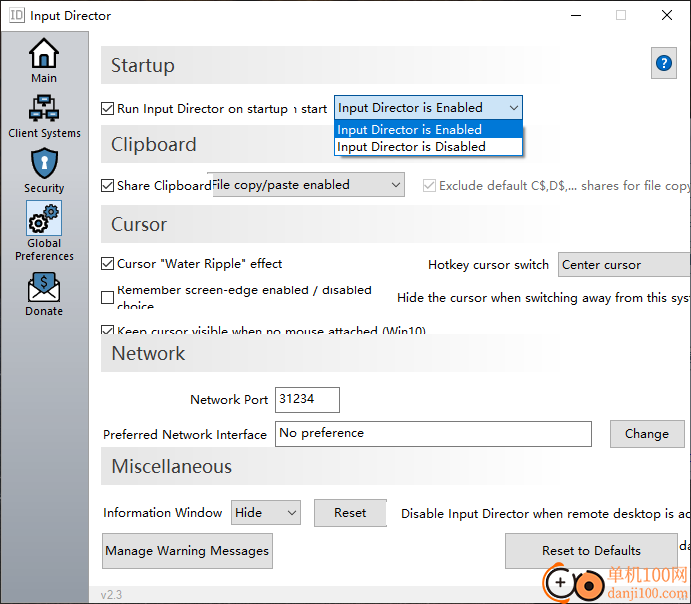Toggle Exclude default C$,D$ shares checkbox
This screenshot has height=604, width=691.
[429, 185]
